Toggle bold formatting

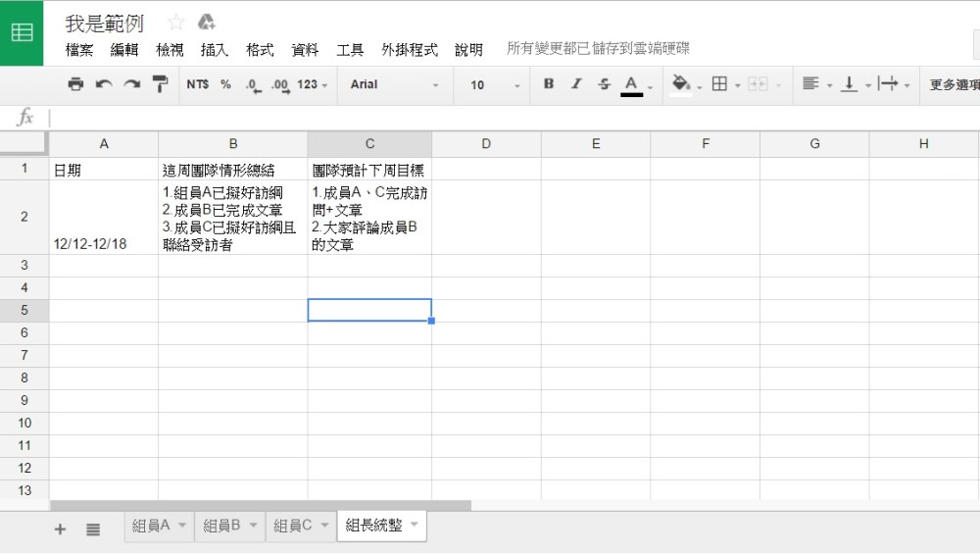click(549, 84)
